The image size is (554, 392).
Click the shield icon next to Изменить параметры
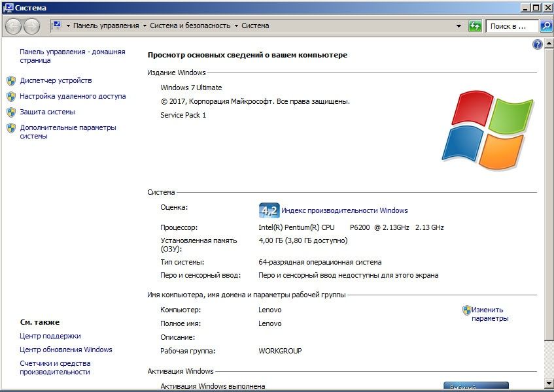pos(467,310)
